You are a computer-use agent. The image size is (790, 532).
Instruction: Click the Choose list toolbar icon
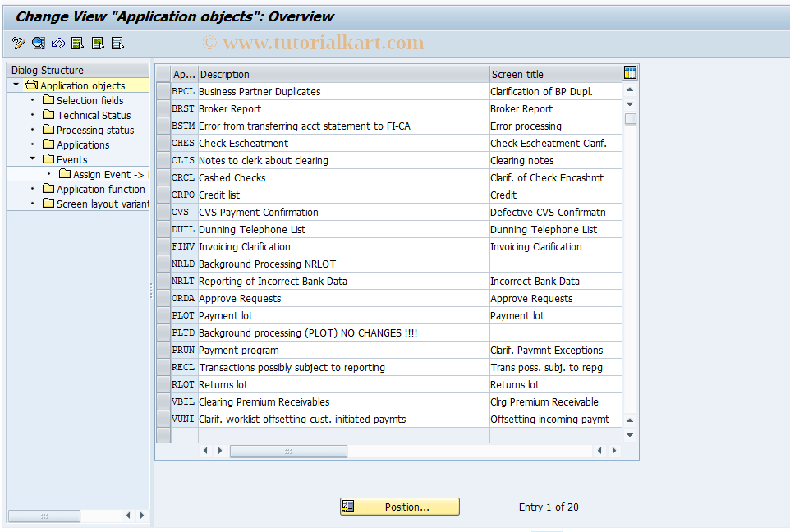click(x=77, y=43)
